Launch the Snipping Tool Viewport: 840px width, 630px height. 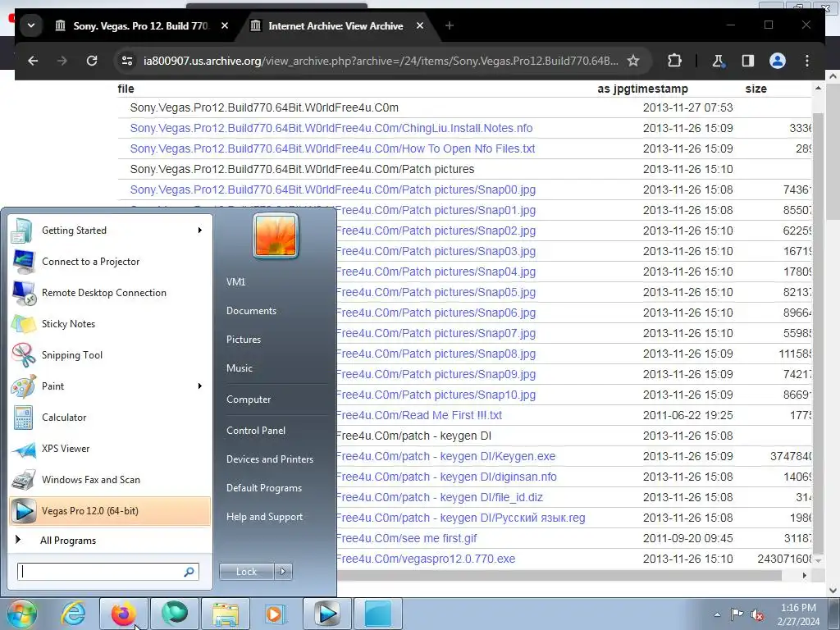110,354
